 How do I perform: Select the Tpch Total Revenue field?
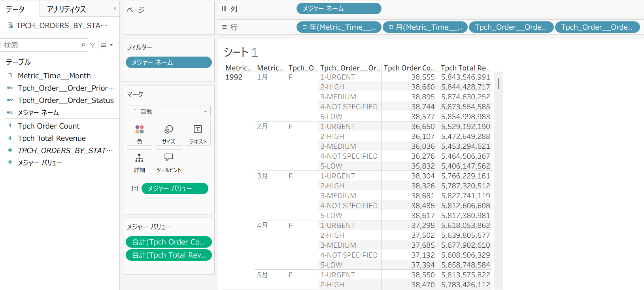(x=52, y=138)
